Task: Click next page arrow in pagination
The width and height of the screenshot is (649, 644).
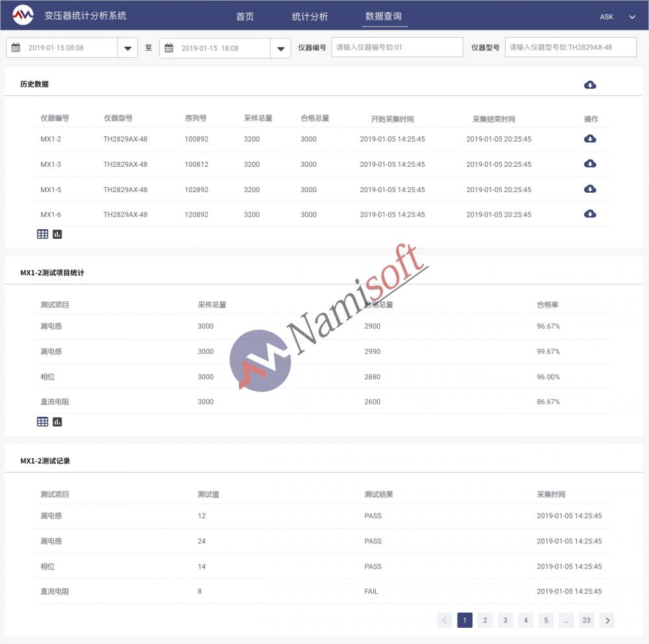Action: (x=607, y=621)
